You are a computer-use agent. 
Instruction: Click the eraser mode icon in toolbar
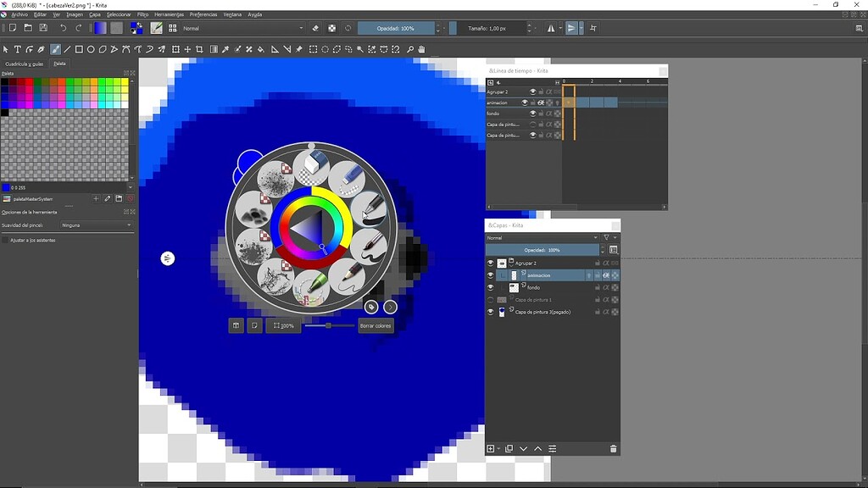point(315,28)
